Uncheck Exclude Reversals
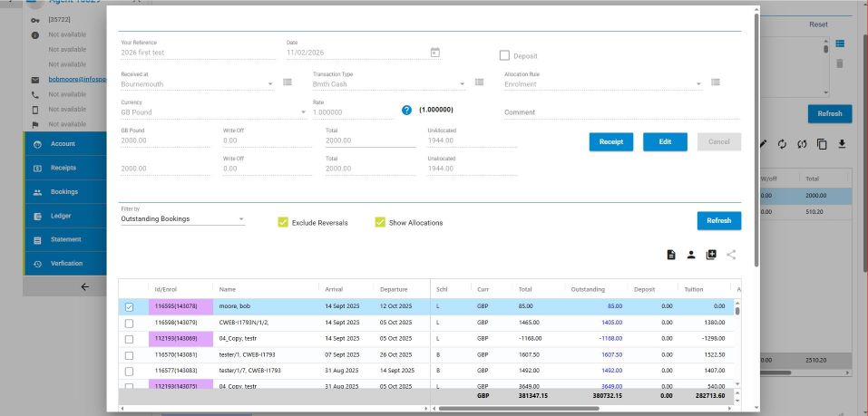868x416 pixels. [283, 222]
